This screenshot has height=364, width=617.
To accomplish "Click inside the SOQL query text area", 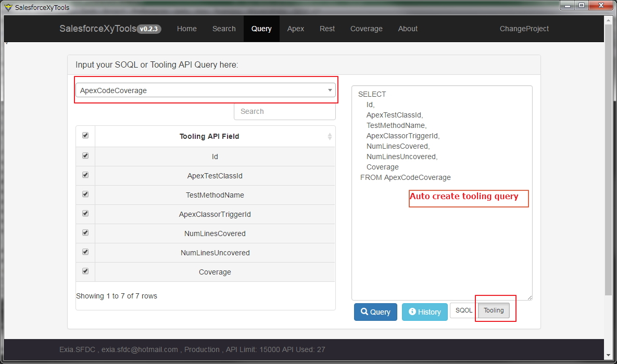I will coord(442,192).
